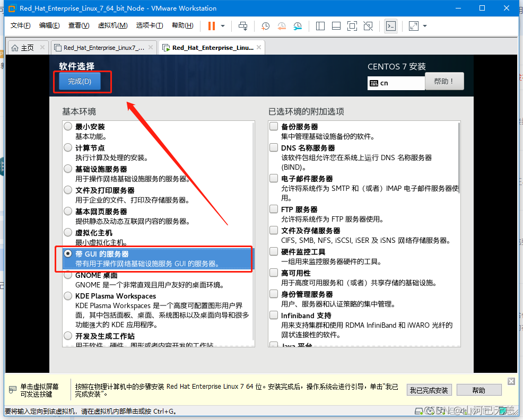Check the 身份管理服务器 checkbox
This screenshot has width=523, height=420.
pos(274,294)
